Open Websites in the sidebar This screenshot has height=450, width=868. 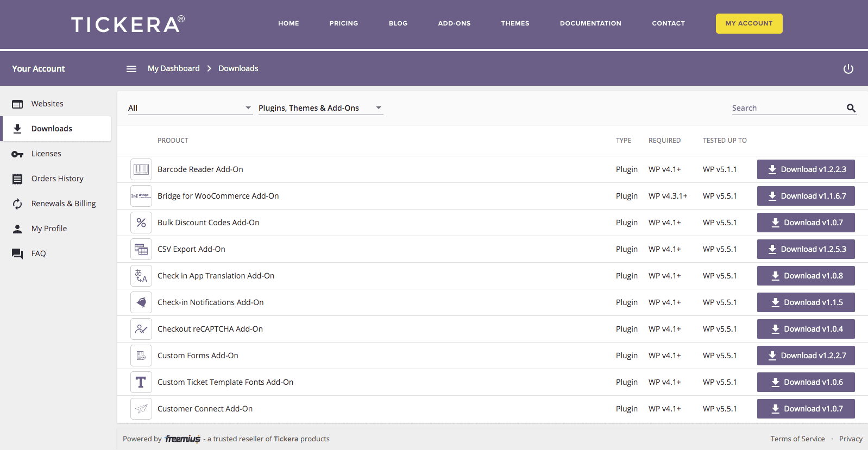(55, 104)
